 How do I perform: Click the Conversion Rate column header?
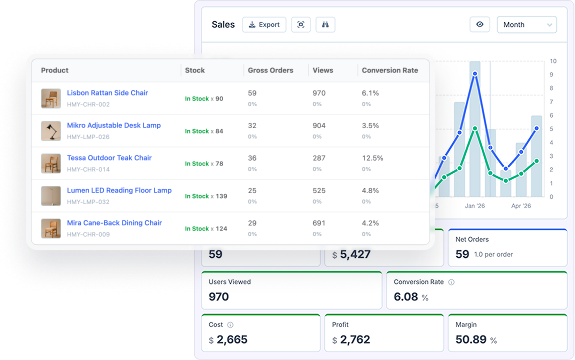390,70
